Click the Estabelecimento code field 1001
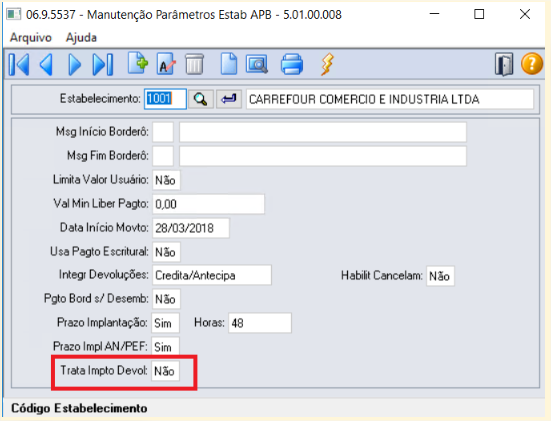This screenshot has width=551, height=421. (x=165, y=99)
